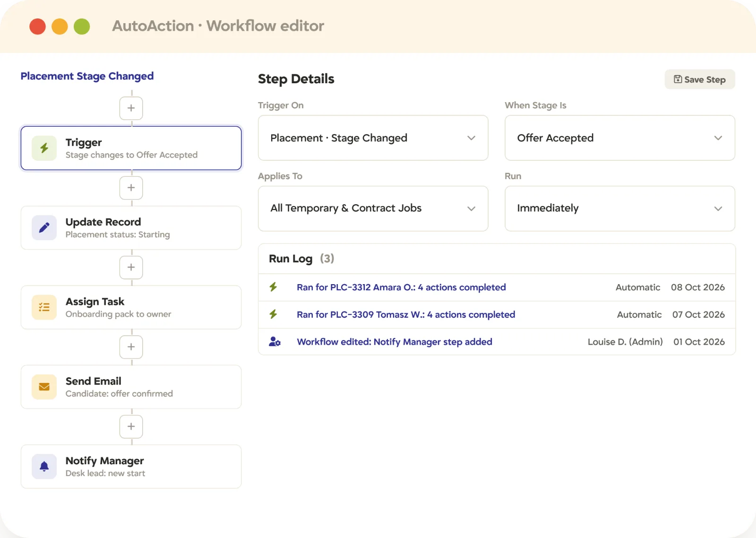The image size is (756, 538).
Task: Add step between Trigger and Update Record
Action: click(x=131, y=188)
